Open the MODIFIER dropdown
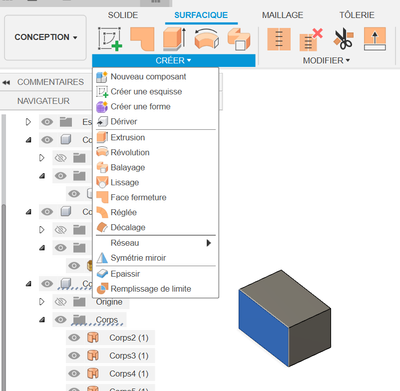The image size is (400, 391). (326, 61)
